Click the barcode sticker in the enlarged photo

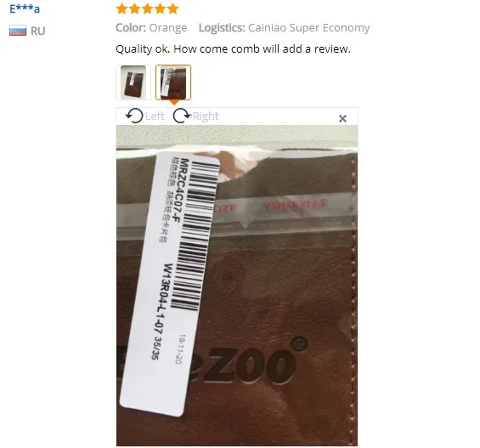point(170,284)
